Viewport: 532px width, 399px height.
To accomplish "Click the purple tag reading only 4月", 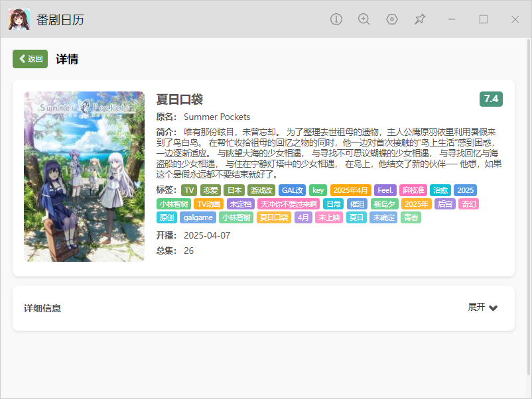I will [x=303, y=217].
